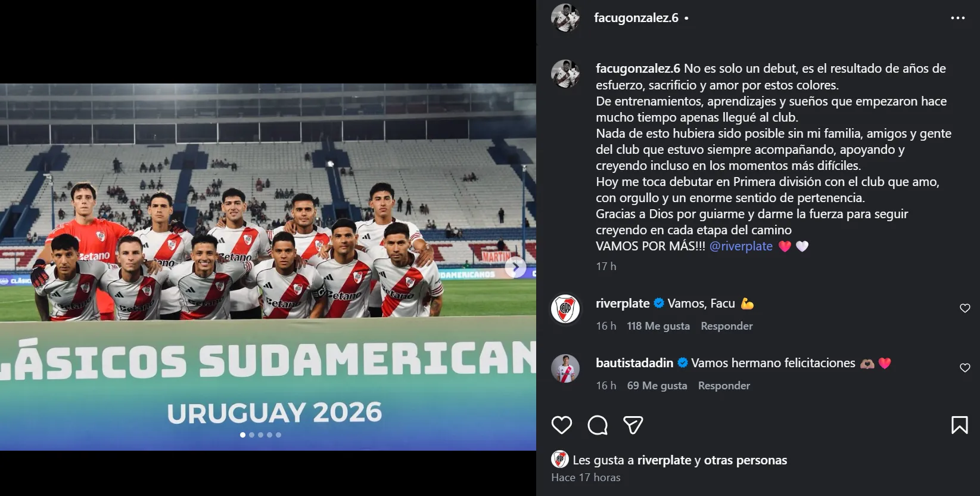Click riverplate avatar beside likes summary
The image size is (980, 496).
point(560,460)
